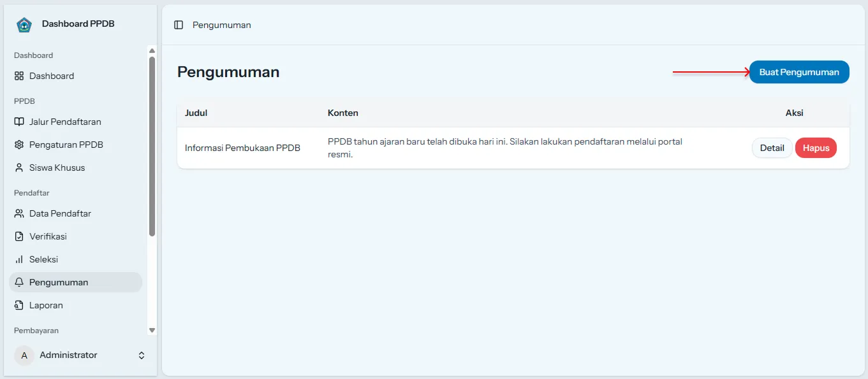
Task: Click the Pengumuman bell icon
Action: click(19, 282)
